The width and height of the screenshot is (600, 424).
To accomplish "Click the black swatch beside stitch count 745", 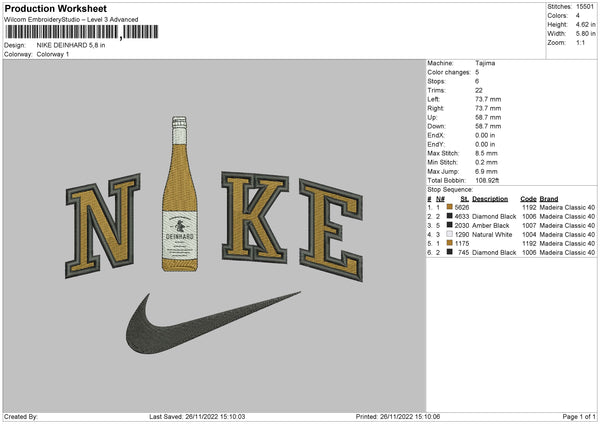I will pos(450,252).
